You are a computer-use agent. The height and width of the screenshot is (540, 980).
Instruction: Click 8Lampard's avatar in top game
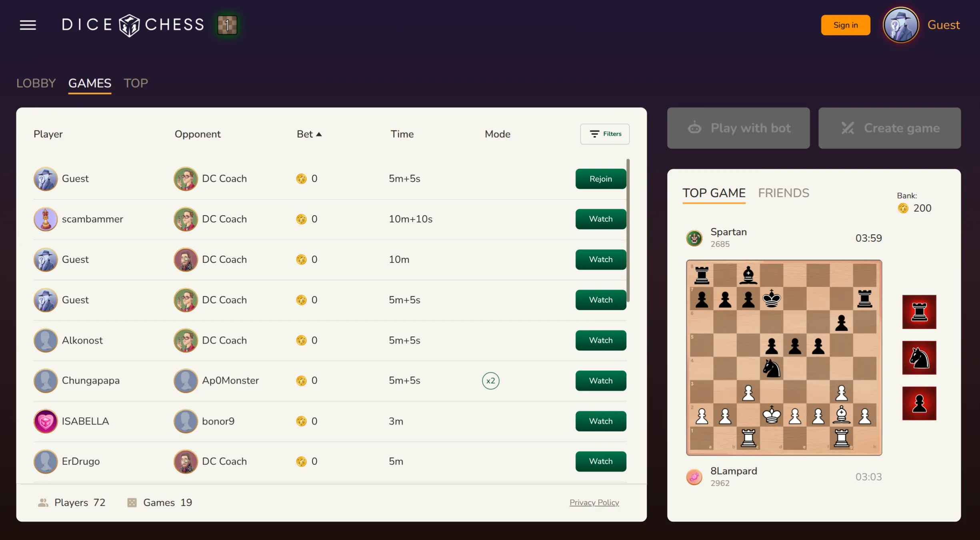tap(694, 477)
